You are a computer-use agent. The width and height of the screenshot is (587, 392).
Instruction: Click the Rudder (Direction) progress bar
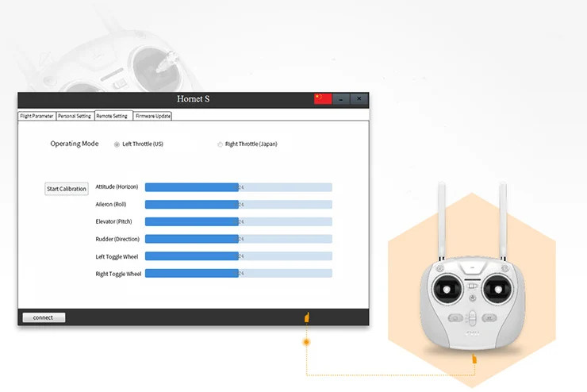[x=239, y=239]
